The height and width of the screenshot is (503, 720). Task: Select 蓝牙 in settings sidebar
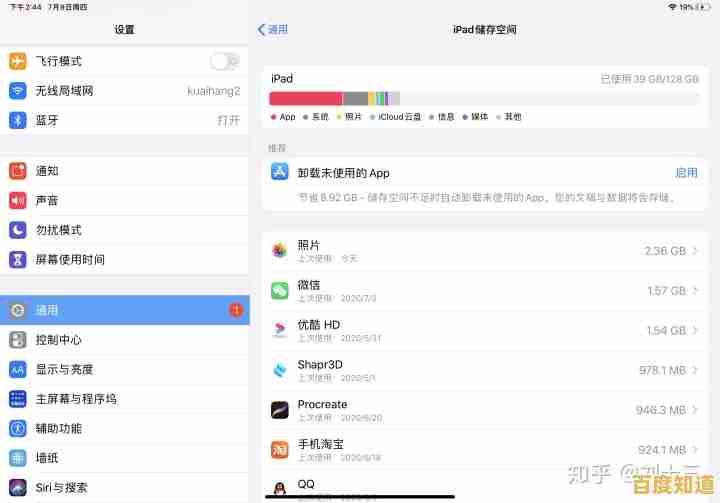click(x=124, y=120)
